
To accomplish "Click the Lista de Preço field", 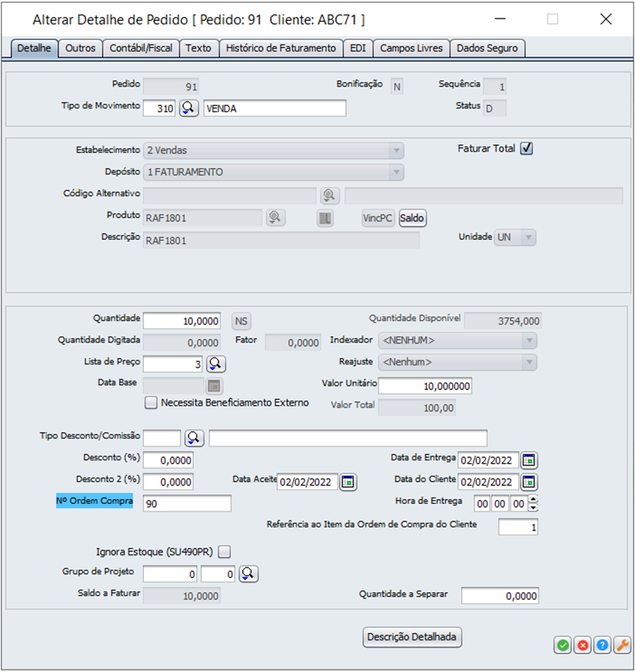I will (173, 365).
